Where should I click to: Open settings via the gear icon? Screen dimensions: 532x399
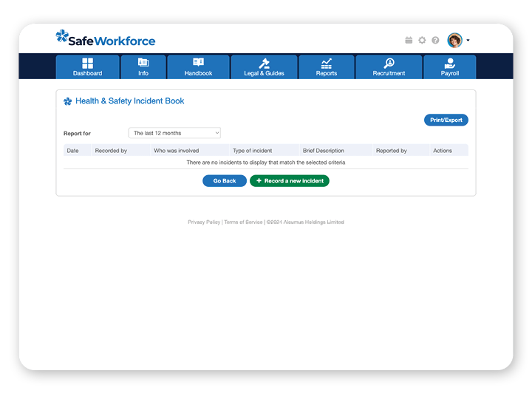coord(422,41)
